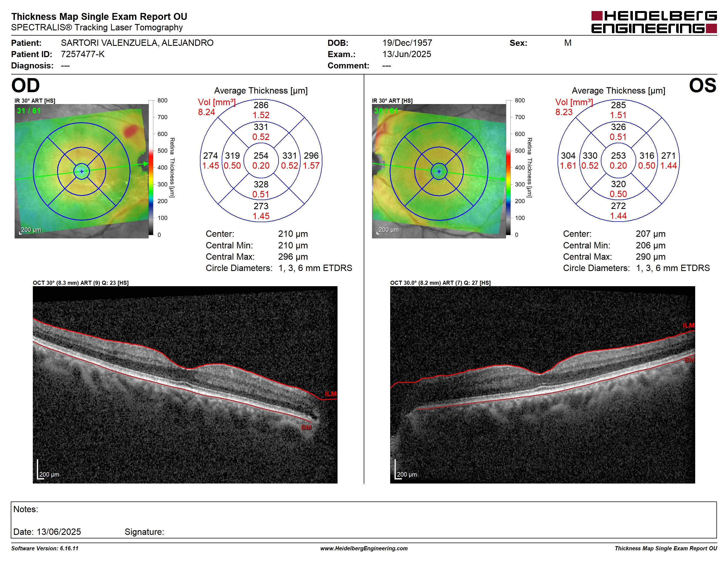Click the OD fovea center cross marker
The width and height of the screenshot is (728, 563).
point(81,171)
